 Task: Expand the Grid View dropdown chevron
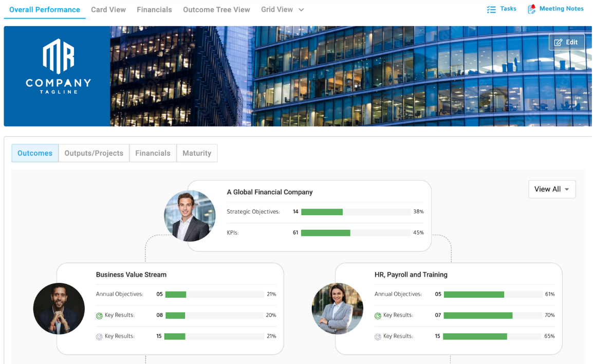(x=302, y=10)
